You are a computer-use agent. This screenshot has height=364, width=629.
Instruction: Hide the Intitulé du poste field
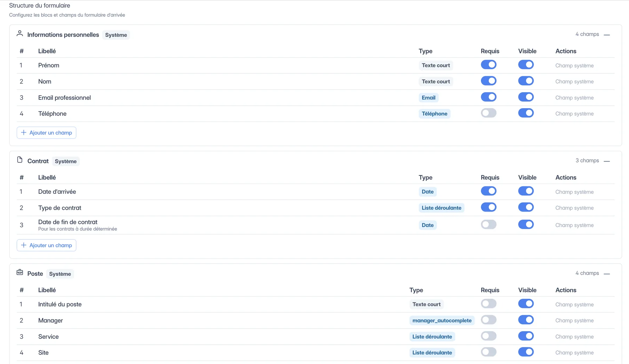click(x=526, y=304)
